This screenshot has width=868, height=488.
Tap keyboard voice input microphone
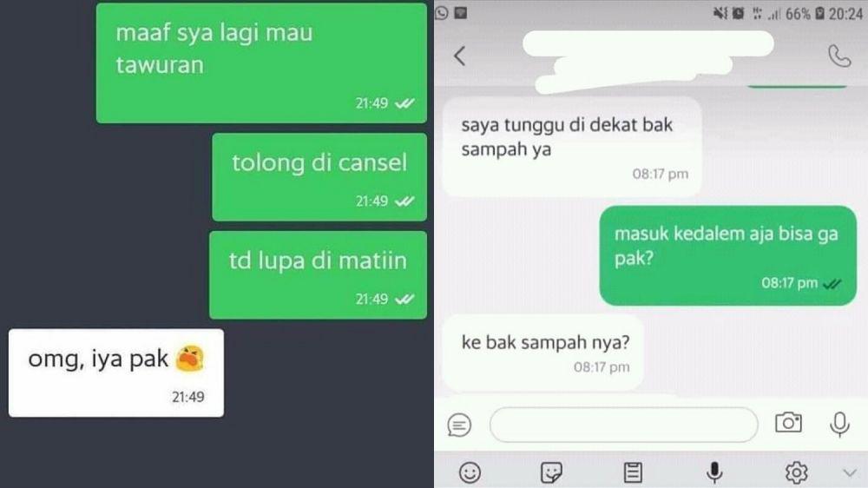[714, 472]
